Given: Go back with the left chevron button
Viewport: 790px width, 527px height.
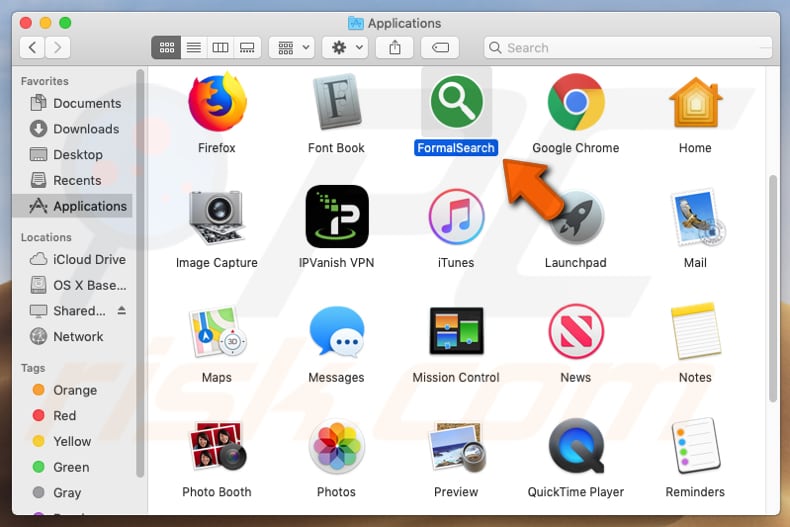Looking at the screenshot, I should click(32, 48).
